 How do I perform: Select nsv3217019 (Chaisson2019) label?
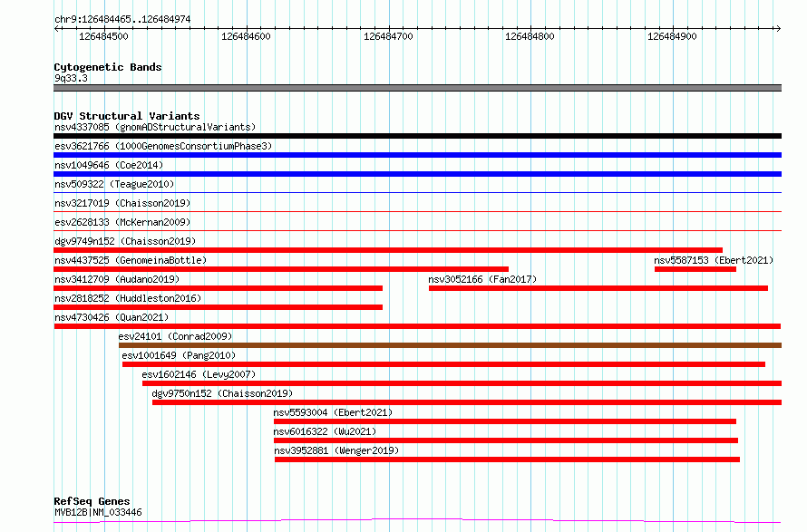pyautogui.click(x=122, y=203)
